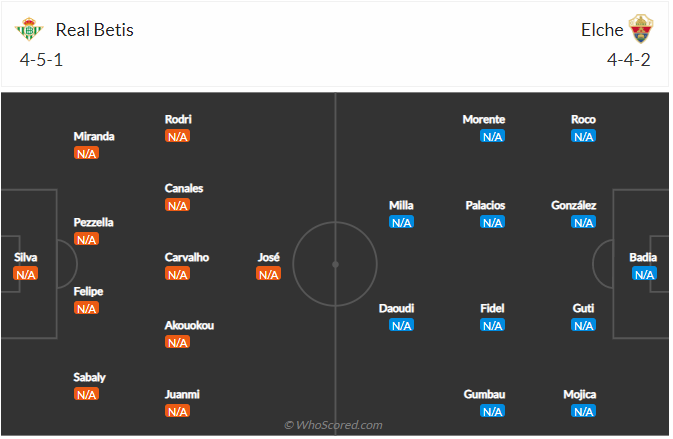
Task: Open the Real Betis team name link
Action: coord(95,30)
